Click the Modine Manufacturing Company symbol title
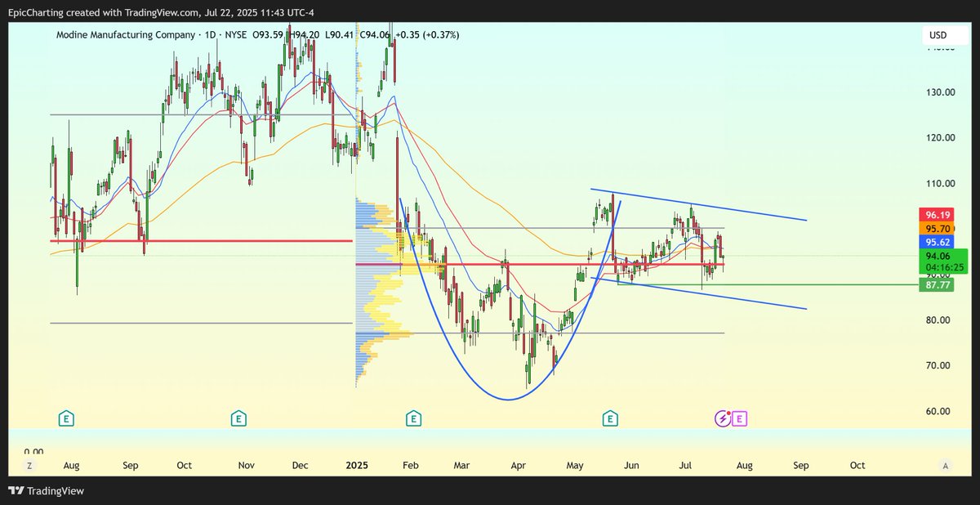Screen dimensions: 980x505 coord(125,35)
